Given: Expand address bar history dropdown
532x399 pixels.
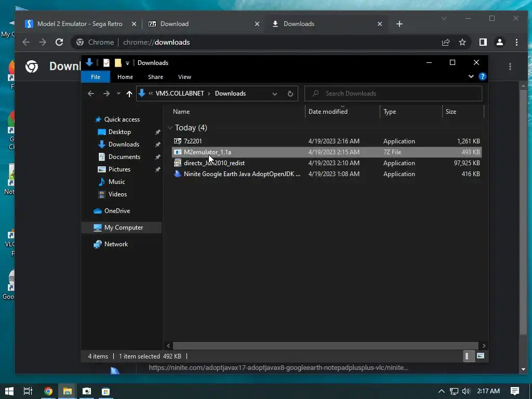Looking at the screenshot, I should (275, 94).
